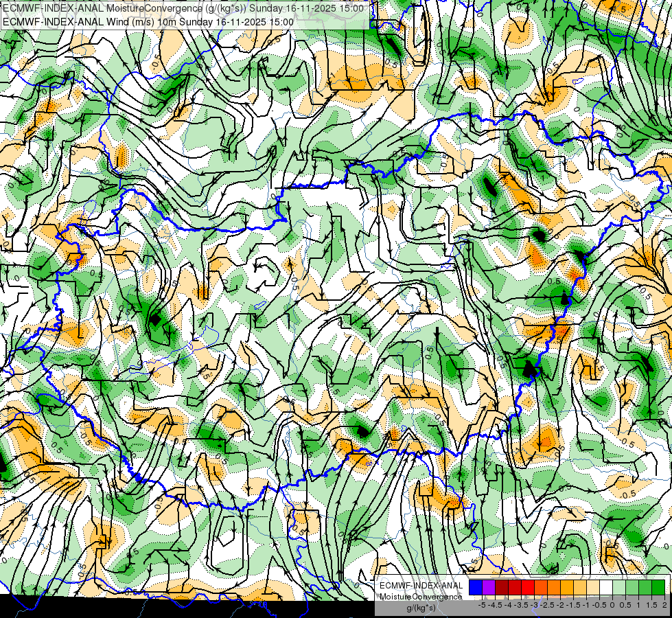Click the MoistureConvergence title line at top
Viewport: 672px width, 618px height.
[x=183, y=8]
